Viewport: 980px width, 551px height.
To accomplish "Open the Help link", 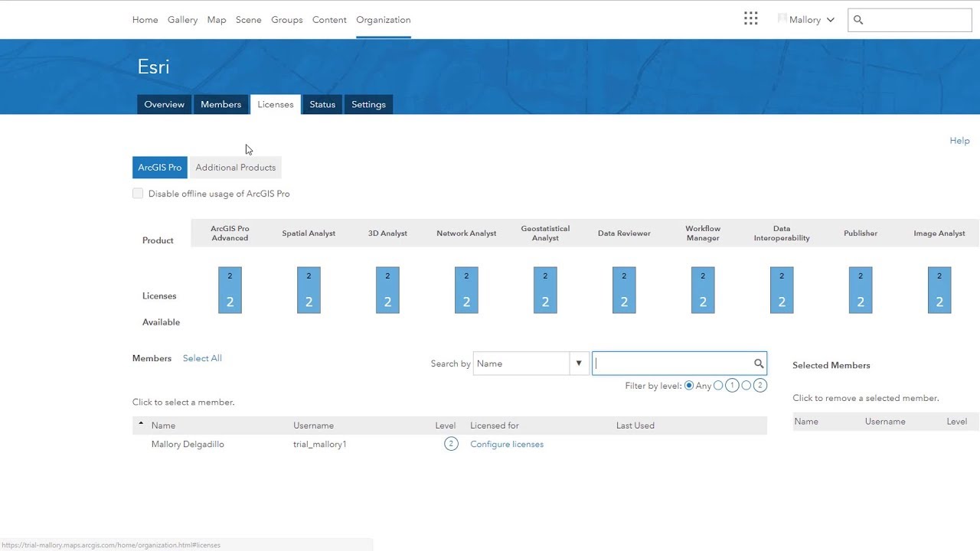I will tap(959, 141).
